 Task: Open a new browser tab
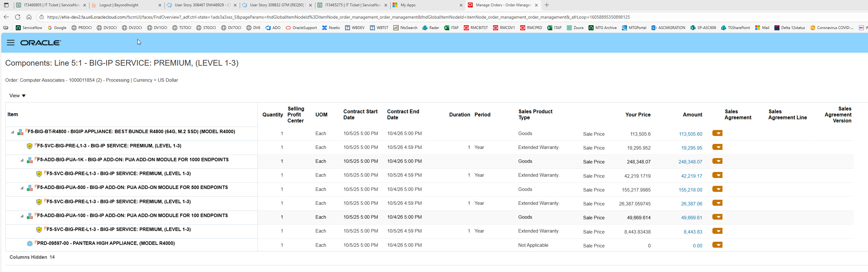(547, 5)
